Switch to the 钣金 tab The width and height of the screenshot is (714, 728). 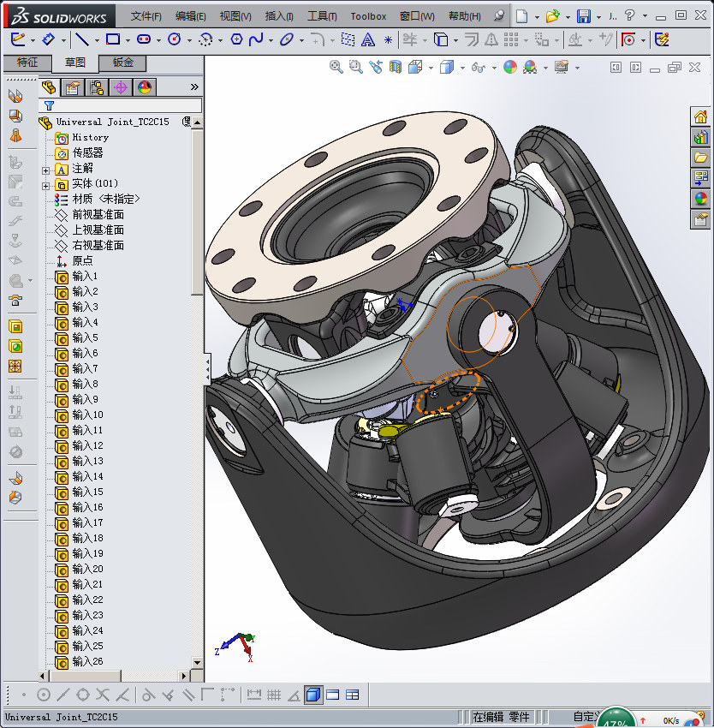pyautogui.click(x=122, y=63)
